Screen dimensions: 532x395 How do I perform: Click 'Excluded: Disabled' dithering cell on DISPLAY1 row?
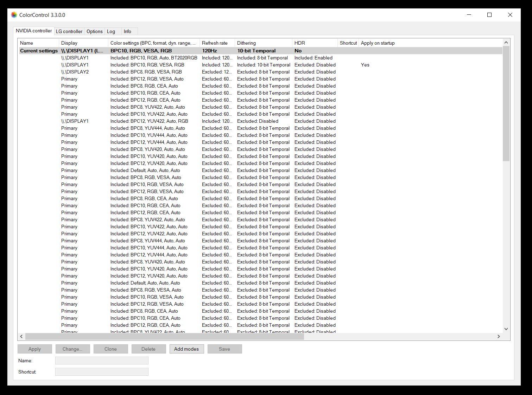(x=258, y=121)
